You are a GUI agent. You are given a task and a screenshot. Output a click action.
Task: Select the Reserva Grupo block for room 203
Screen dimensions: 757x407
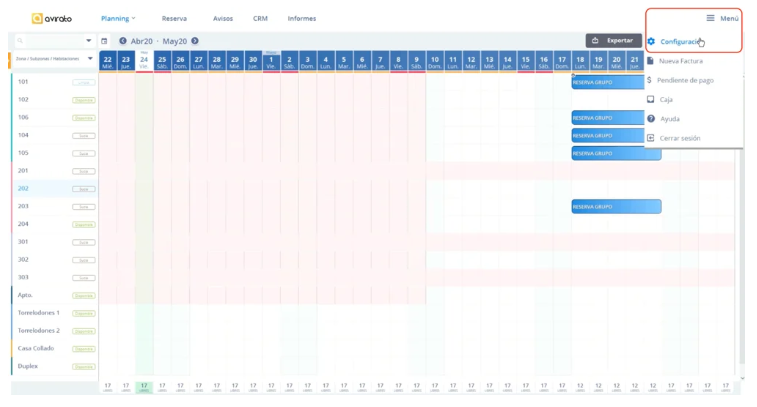pyautogui.click(x=616, y=206)
